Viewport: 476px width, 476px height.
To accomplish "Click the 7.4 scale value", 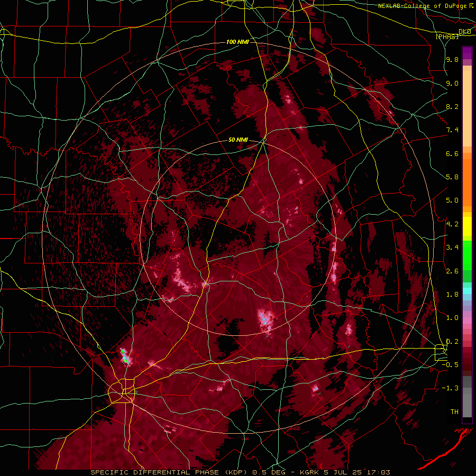I will [452, 130].
